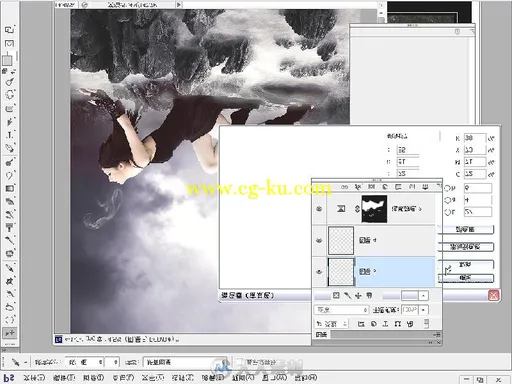Toggle eye icon of the middle transparent layer
Screen dimensions: 512x384
click(319, 240)
